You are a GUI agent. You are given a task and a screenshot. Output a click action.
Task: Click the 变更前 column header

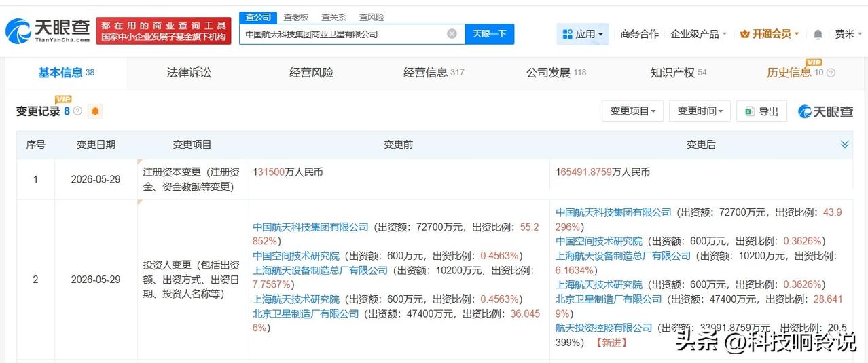click(x=398, y=145)
